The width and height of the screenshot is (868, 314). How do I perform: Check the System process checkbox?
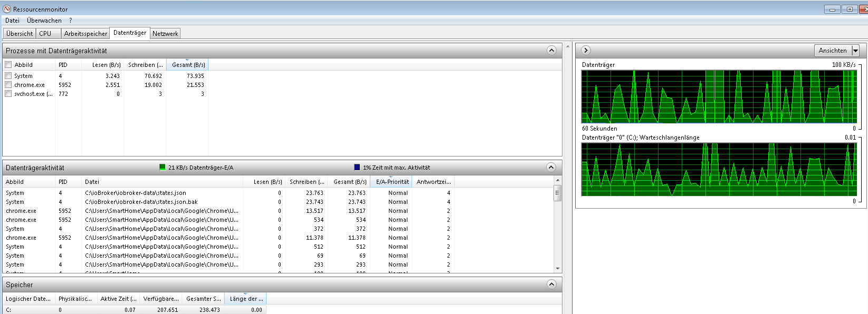pos(8,76)
